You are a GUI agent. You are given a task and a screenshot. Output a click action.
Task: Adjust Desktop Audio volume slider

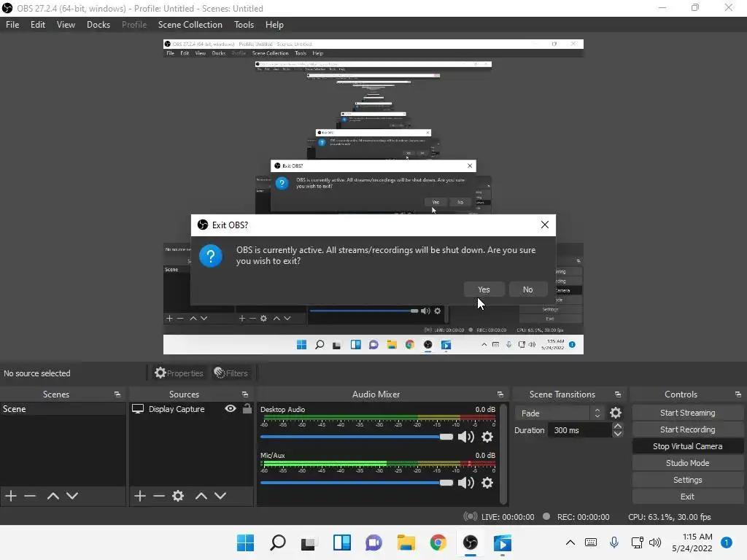click(356, 437)
